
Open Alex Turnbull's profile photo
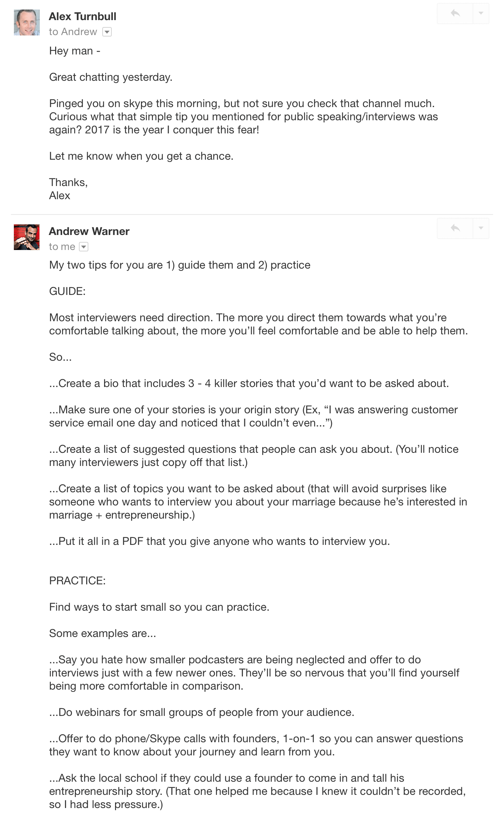coord(27,23)
